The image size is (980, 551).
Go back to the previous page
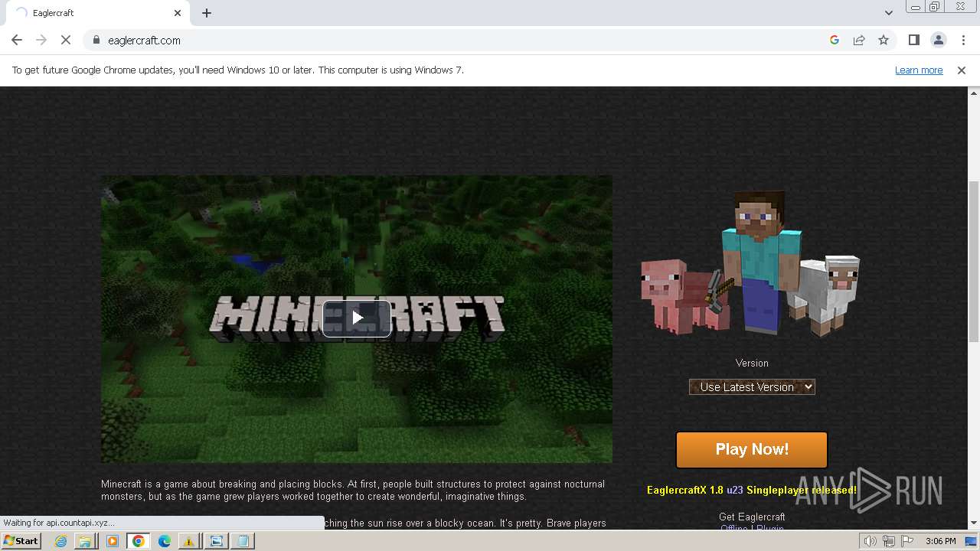coord(17,40)
